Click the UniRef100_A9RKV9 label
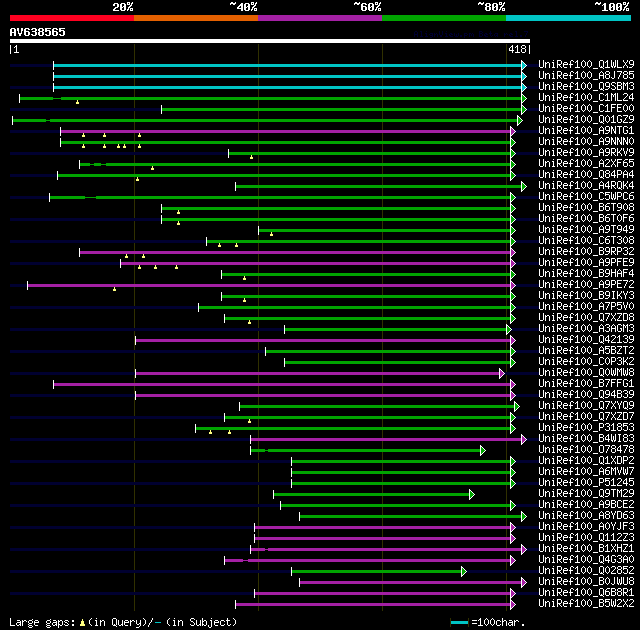The image size is (640, 630). (x=586, y=153)
